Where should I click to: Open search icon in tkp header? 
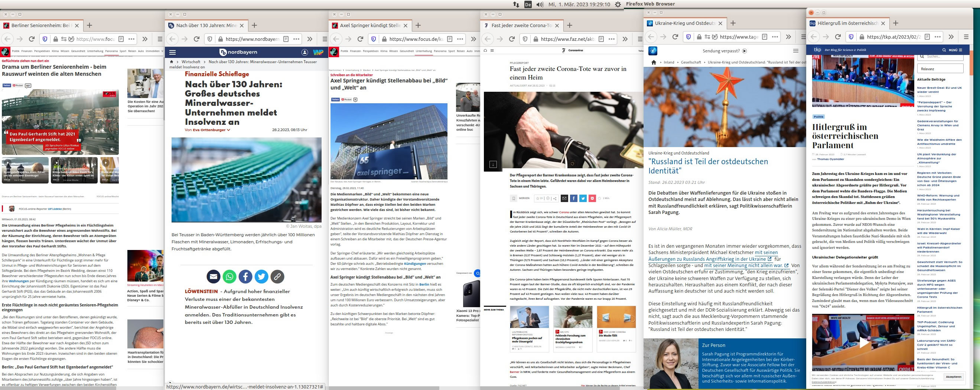click(x=944, y=50)
